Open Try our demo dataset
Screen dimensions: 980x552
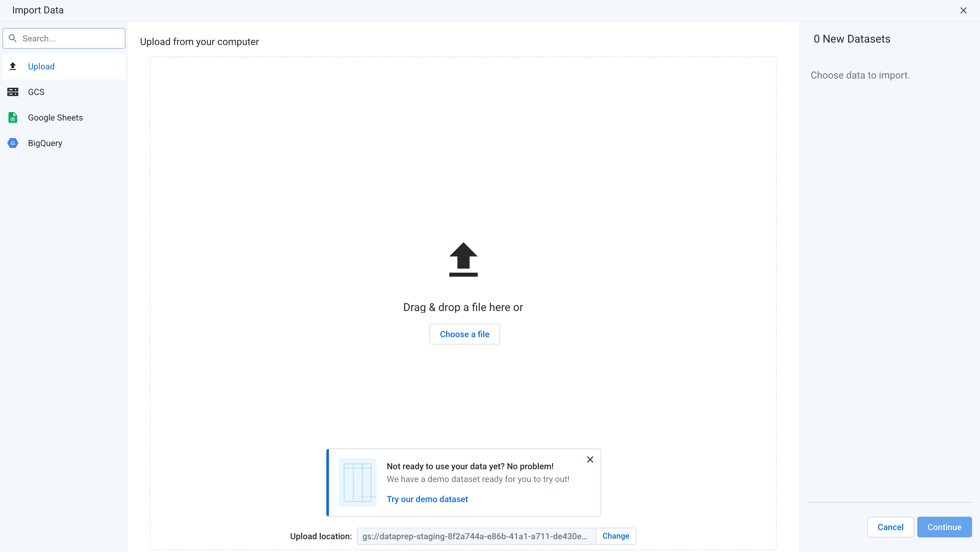click(x=427, y=499)
